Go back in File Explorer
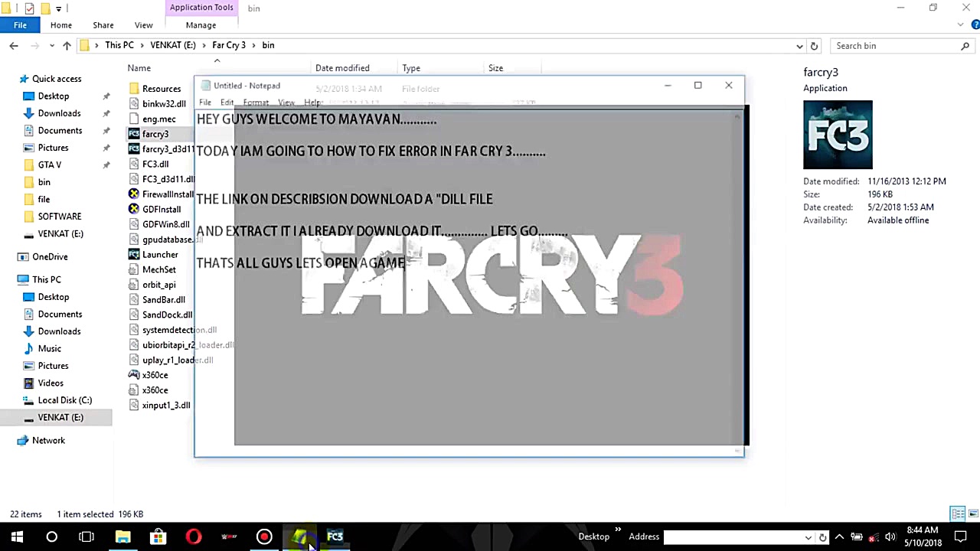 tap(14, 46)
